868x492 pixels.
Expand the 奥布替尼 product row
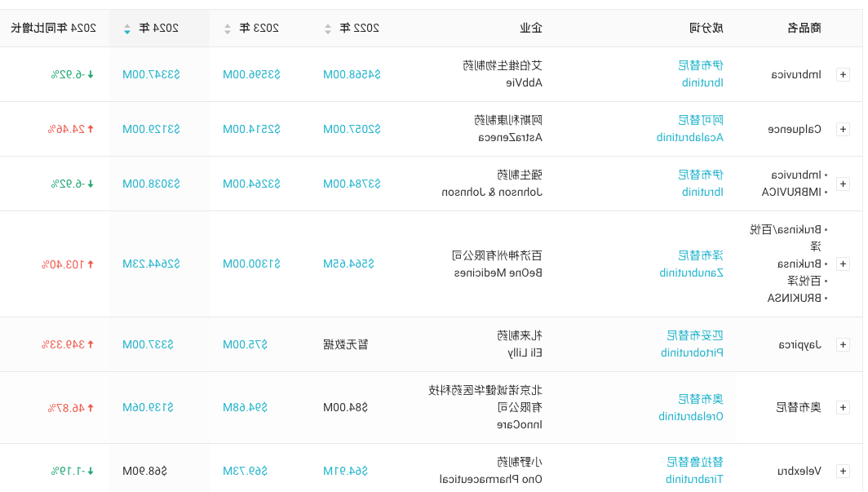pos(843,408)
